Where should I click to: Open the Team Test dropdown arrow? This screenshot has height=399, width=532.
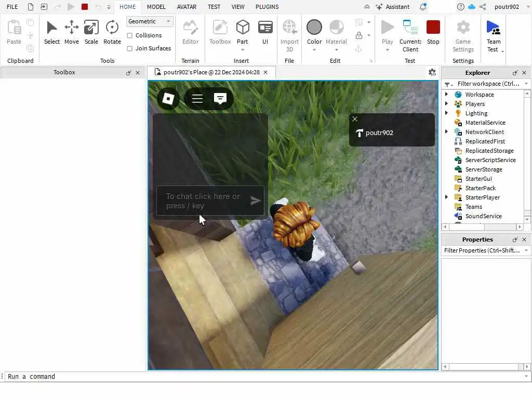(x=502, y=51)
